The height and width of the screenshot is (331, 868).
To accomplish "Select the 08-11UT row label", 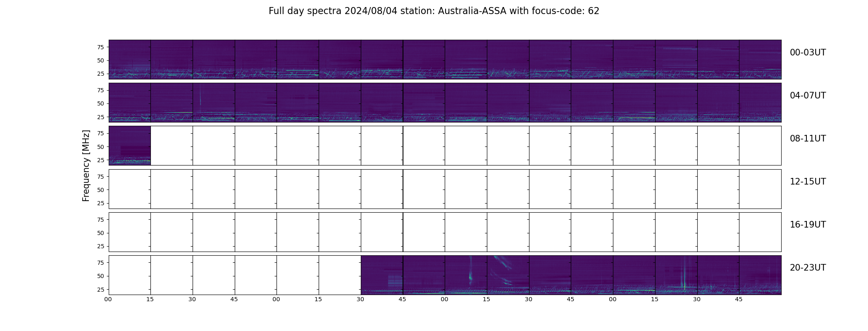I will tap(808, 139).
